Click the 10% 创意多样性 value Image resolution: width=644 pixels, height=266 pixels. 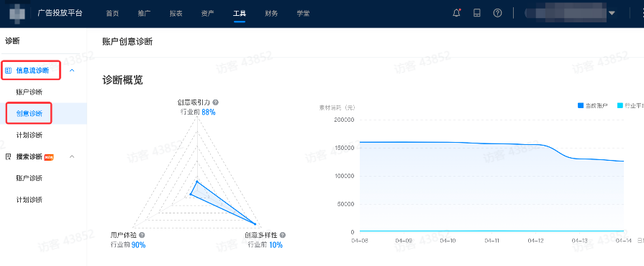tap(276, 245)
